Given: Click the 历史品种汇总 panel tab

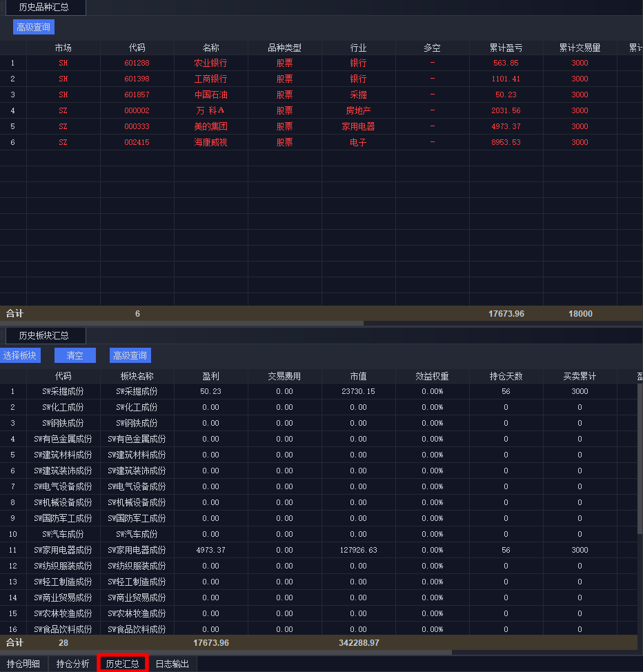Looking at the screenshot, I should (46, 8).
